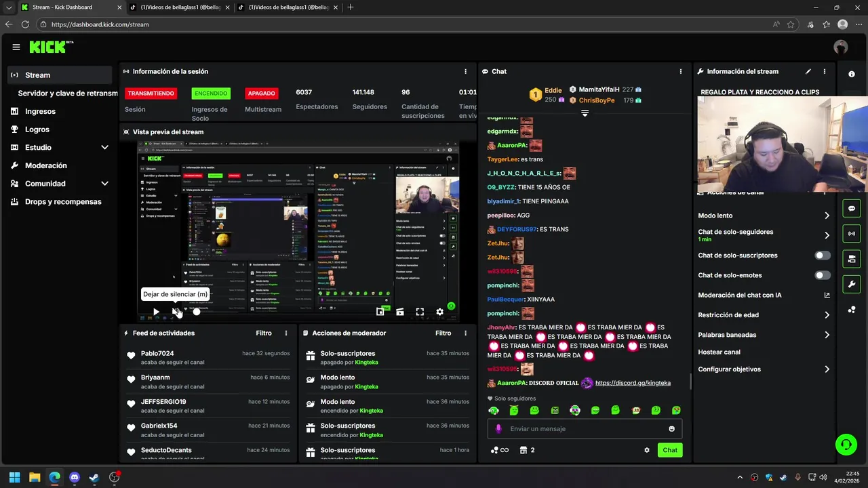Click the Enviar un mensaje input field
This screenshot has height=488, width=868.
[x=585, y=428]
